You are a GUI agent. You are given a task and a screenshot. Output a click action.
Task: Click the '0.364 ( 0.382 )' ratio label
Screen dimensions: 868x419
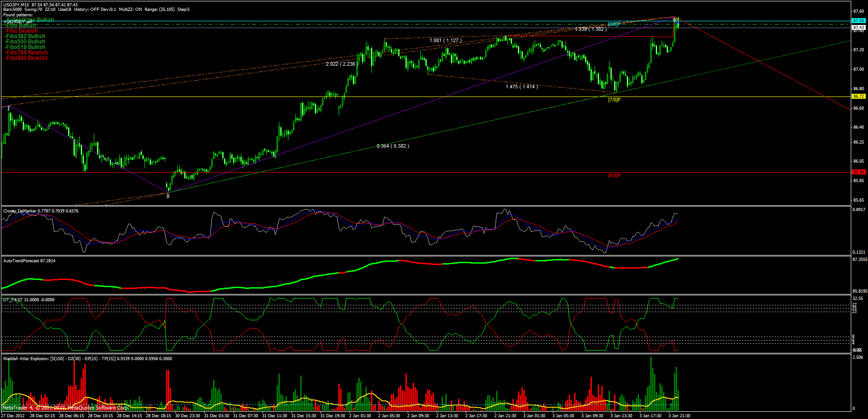coord(393,146)
